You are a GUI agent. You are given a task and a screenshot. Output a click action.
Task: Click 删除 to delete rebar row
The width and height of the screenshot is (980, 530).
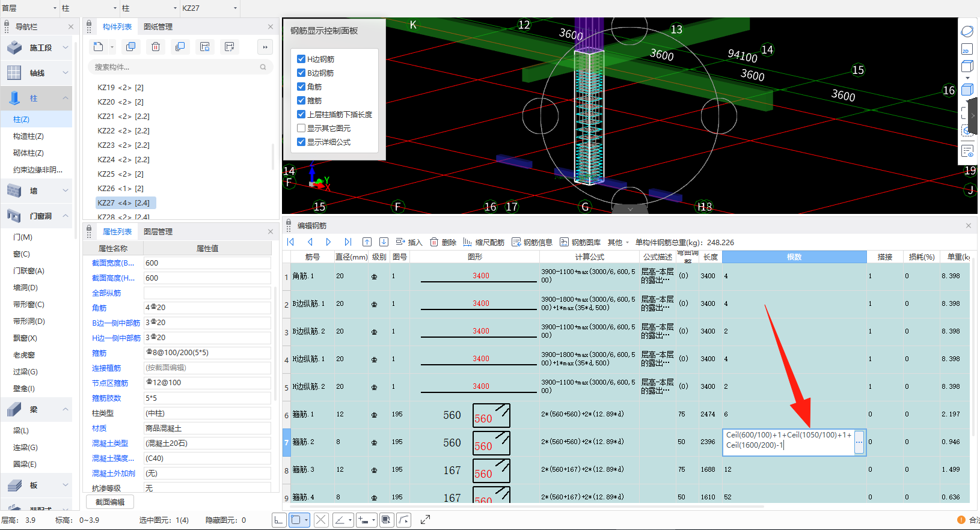[443, 242]
